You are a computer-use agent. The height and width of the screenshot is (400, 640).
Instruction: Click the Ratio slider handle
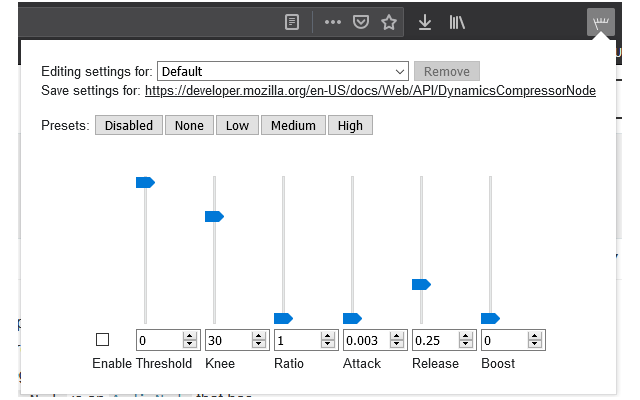coord(283,318)
